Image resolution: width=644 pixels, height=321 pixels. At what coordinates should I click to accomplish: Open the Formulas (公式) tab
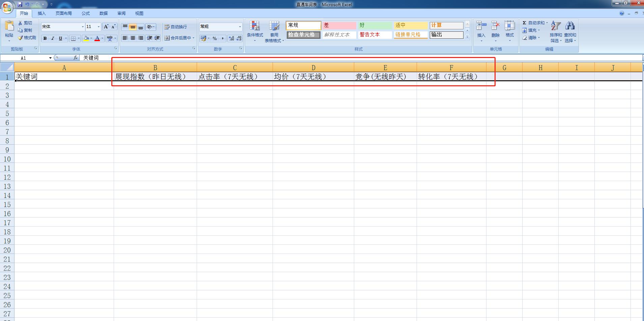pyautogui.click(x=86, y=13)
